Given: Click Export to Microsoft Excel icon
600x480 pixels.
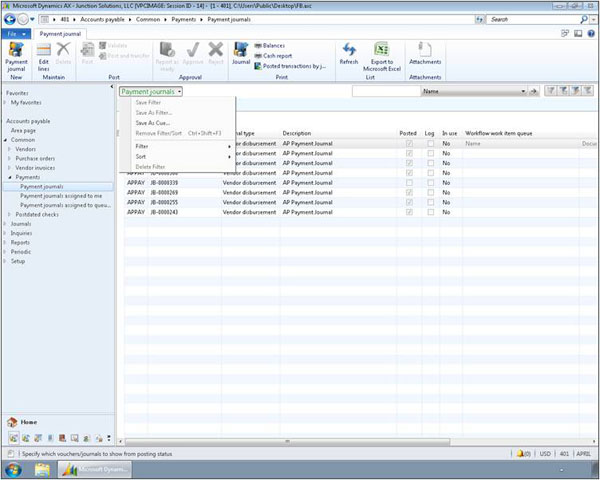Looking at the screenshot, I should pos(382,49).
